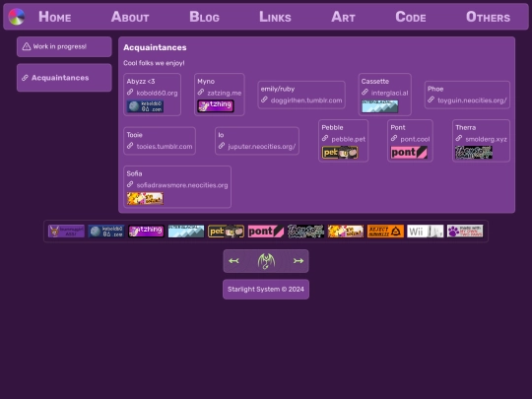Click the 'Cool folks we enjoy!' text

point(154,63)
